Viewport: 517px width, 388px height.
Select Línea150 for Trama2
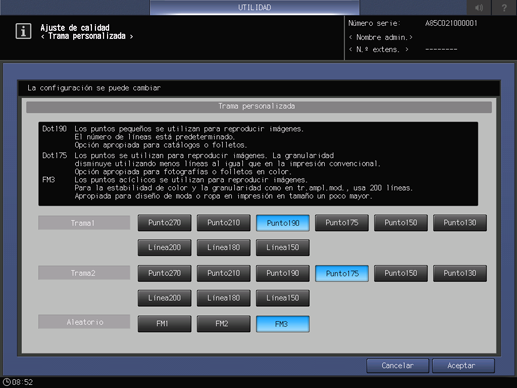(x=283, y=298)
